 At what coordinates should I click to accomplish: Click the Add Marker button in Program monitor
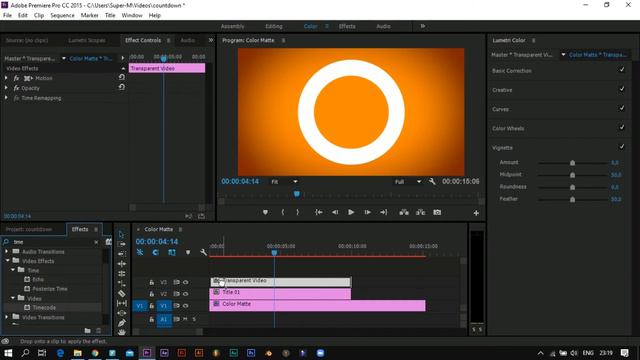(265, 212)
